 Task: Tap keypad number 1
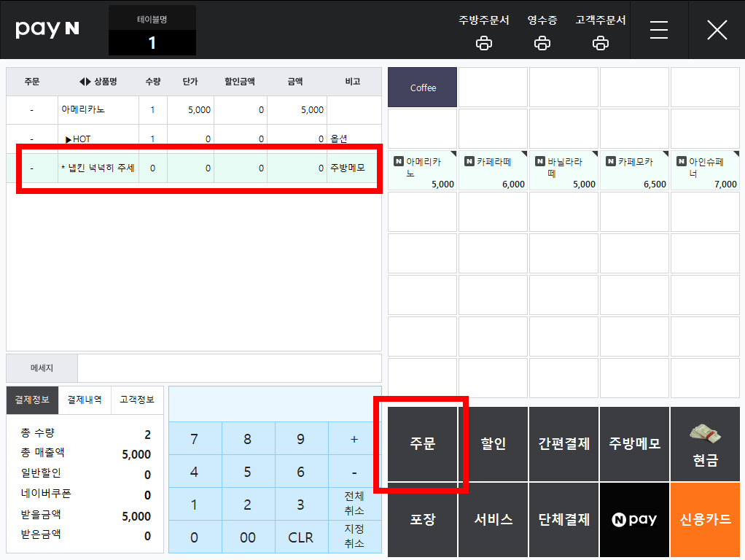(x=195, y=505)
